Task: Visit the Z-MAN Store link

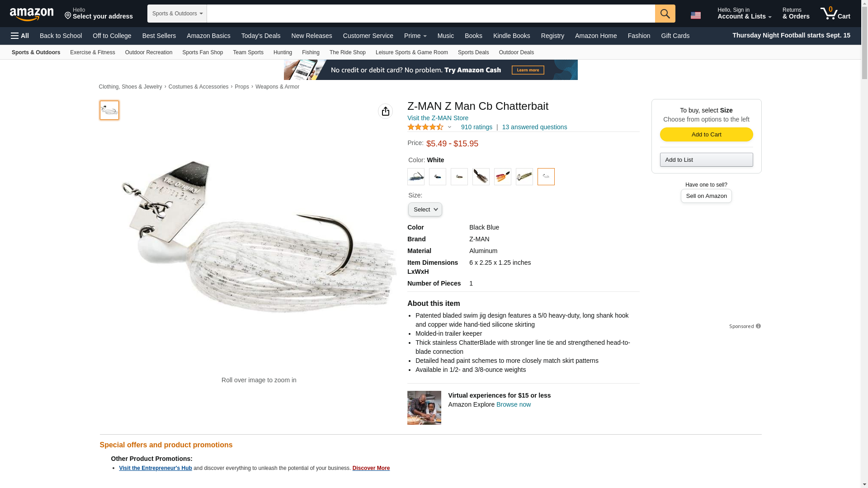Action: (438, 118)
